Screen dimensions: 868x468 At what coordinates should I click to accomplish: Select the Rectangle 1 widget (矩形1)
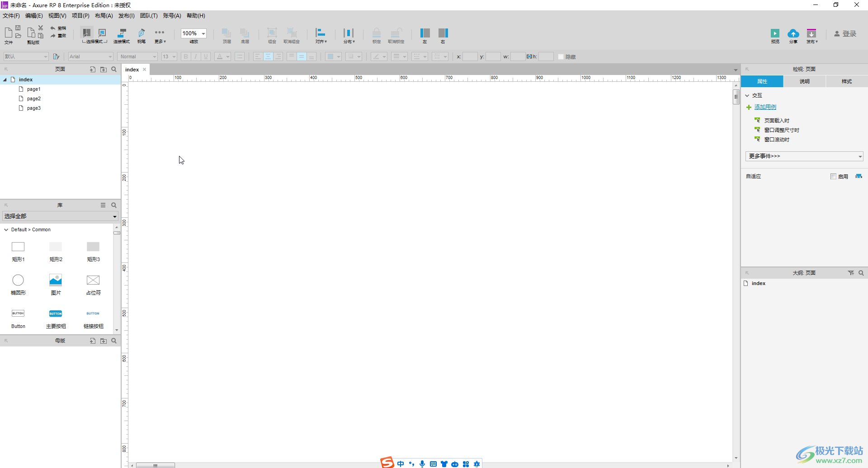tap(18, 251)
